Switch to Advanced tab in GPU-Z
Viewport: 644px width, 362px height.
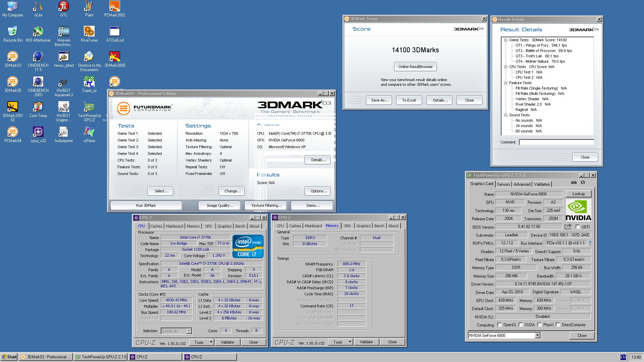pos(522,184)
